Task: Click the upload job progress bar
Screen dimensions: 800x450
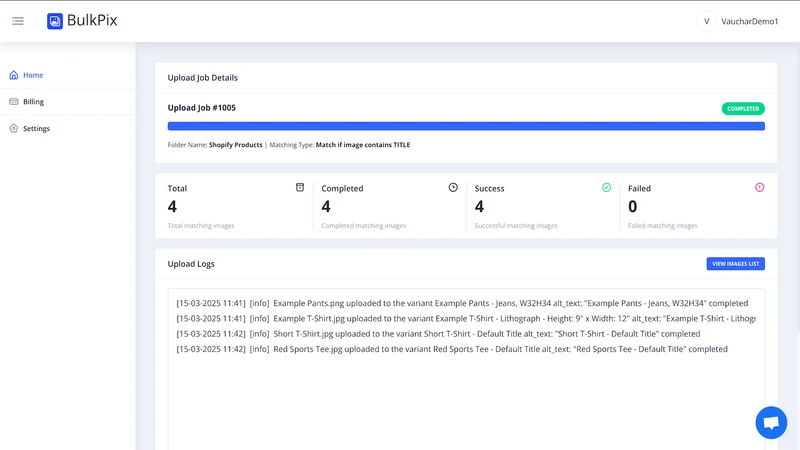Action: 466,126
